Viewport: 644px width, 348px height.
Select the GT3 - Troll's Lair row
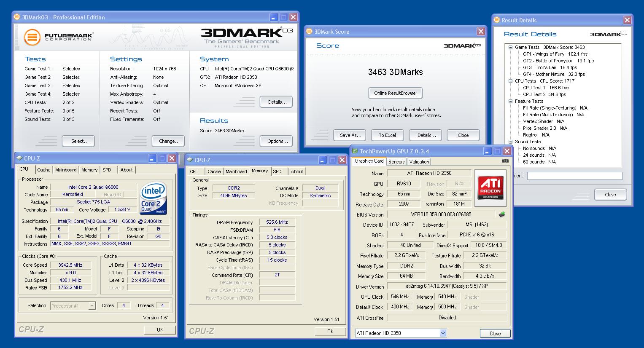click(x=550, y=67)
